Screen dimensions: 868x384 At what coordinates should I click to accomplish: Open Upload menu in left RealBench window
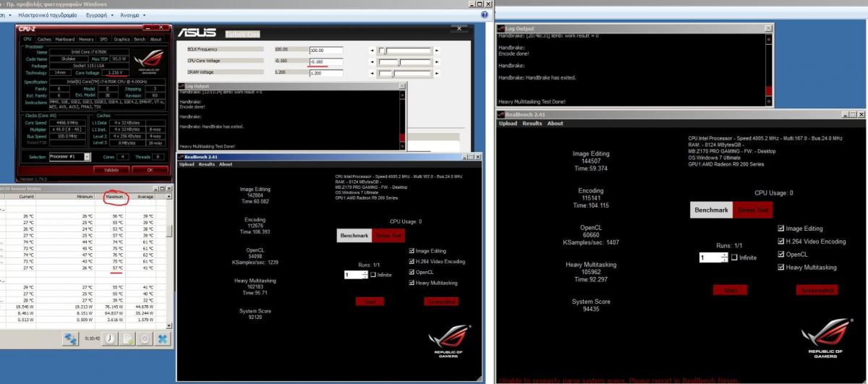pos(188,164)
